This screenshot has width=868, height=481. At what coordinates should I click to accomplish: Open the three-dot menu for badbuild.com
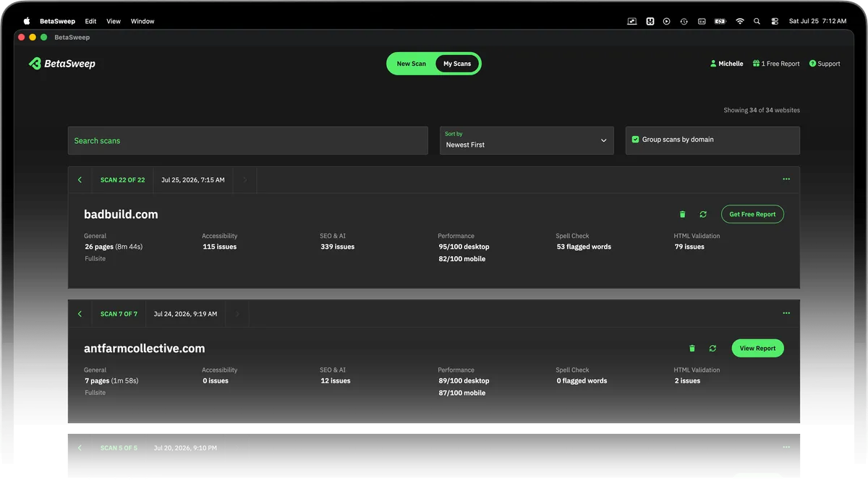(786, 179)
